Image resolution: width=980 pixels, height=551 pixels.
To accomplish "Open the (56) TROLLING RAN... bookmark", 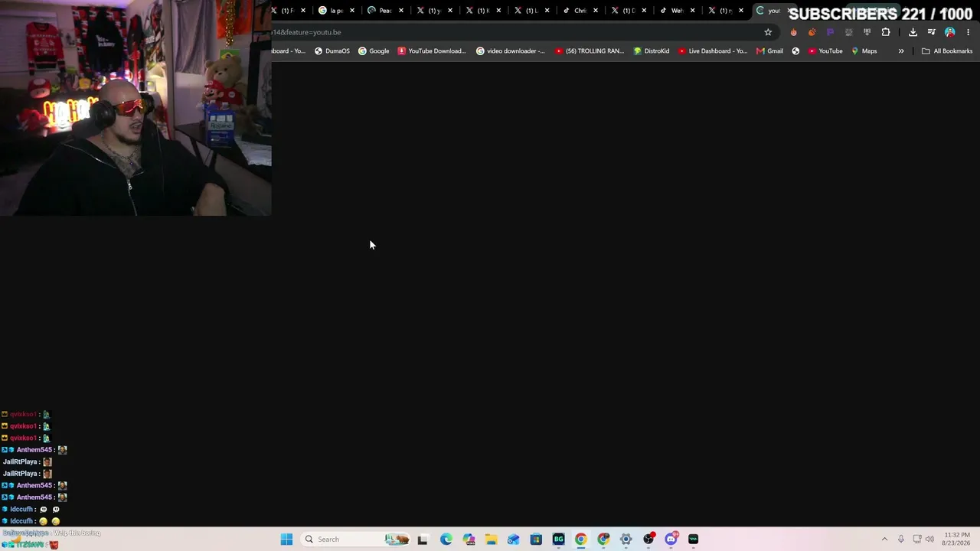I will pyautogui.click(x=590, y=51).
